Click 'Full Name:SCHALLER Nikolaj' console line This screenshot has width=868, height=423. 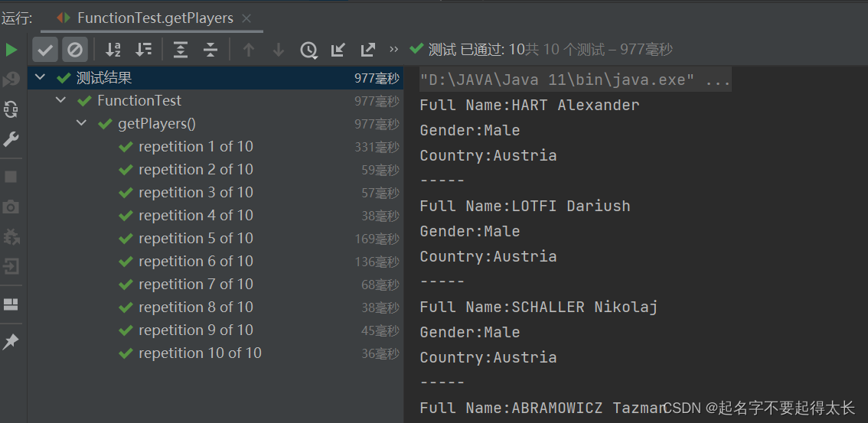[539, 307]
